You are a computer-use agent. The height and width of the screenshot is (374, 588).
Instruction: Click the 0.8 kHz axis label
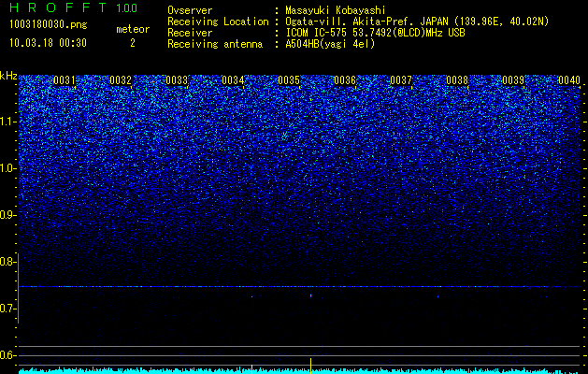(7, 262)
